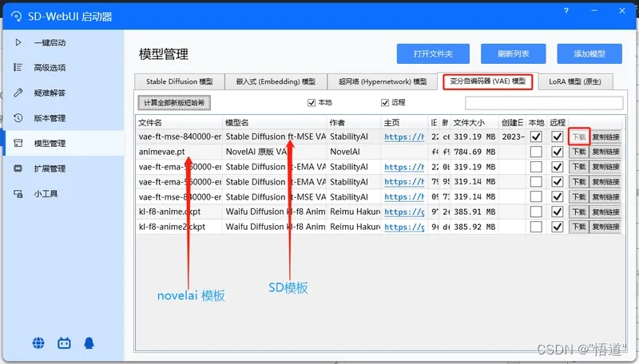Toggle the 远程 filter checkbox above table
Image resolution: width=639 pixels, height=364 pixels.
click(385, 103)
